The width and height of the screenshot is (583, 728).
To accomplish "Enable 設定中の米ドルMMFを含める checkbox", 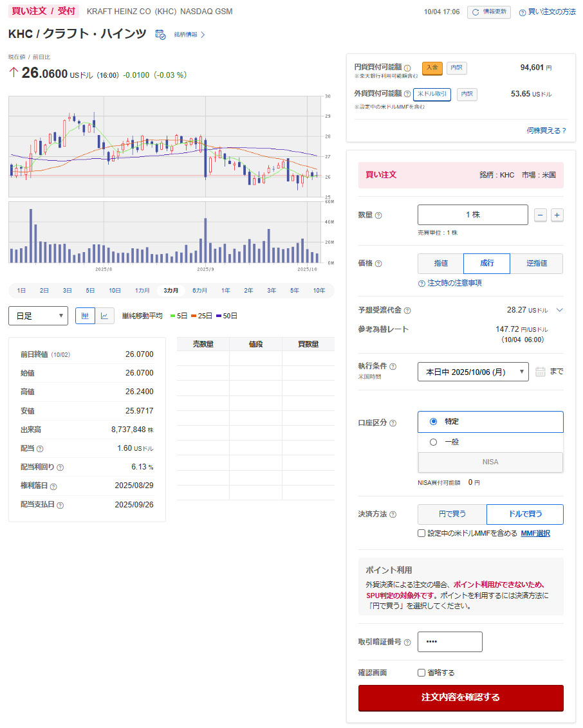I will pyautogui.click(x=421, y=533).
